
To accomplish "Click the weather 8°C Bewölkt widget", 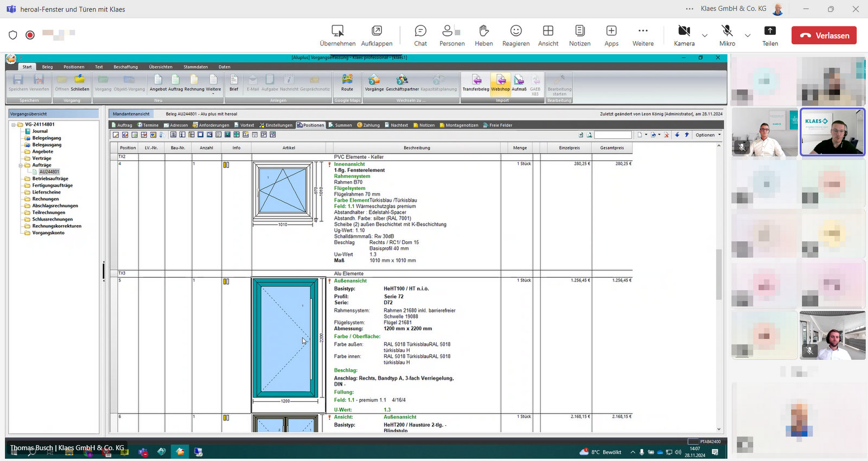I will coord(601,452).
